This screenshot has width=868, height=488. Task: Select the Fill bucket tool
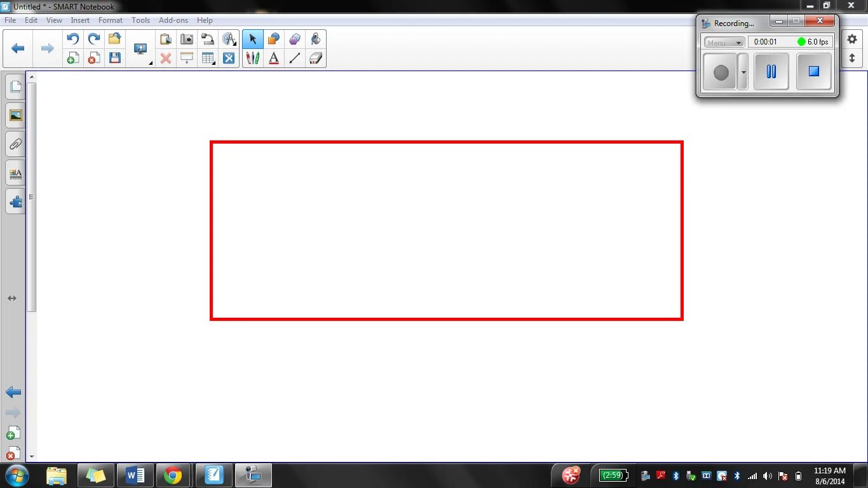[316, 39]
